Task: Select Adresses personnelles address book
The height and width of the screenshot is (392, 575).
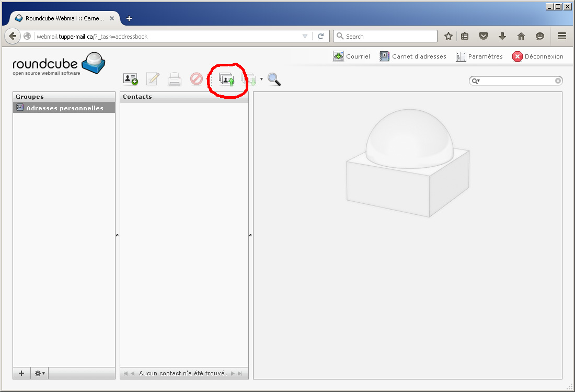Action: tap(64, 108)
